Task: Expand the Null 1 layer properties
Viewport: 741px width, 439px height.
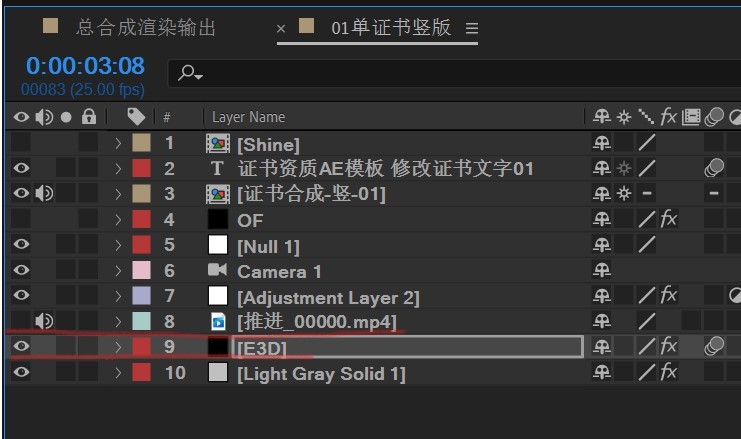Action: [x=118, y=245]
